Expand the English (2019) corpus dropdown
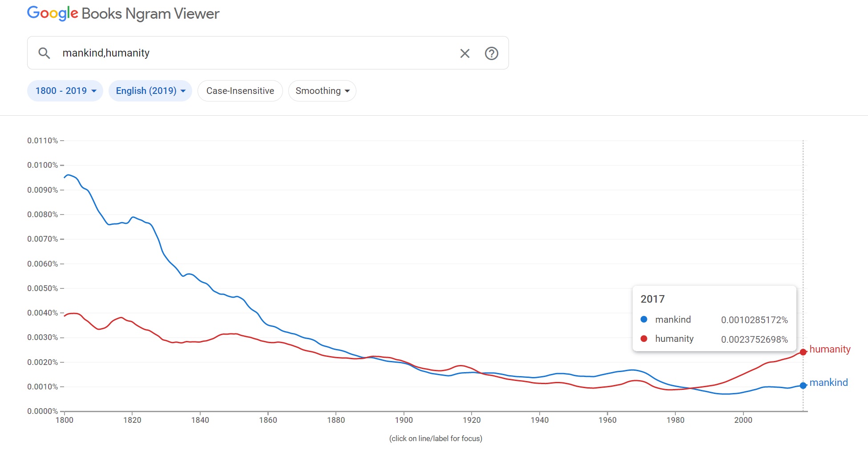Screen dimensions: 868x458 pos(150,91)
